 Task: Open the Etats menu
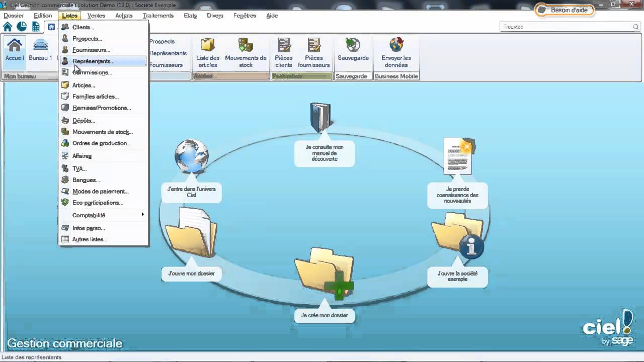point(190,16)
